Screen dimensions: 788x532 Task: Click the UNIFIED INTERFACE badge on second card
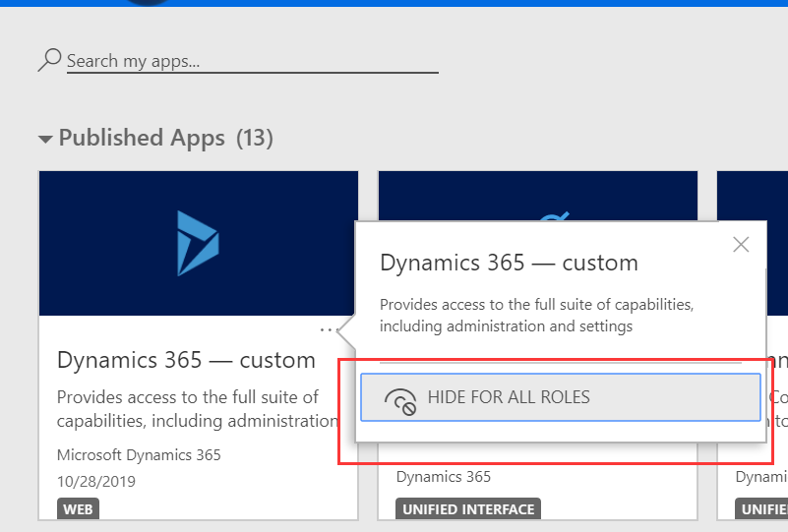click(x=468, y=509)
